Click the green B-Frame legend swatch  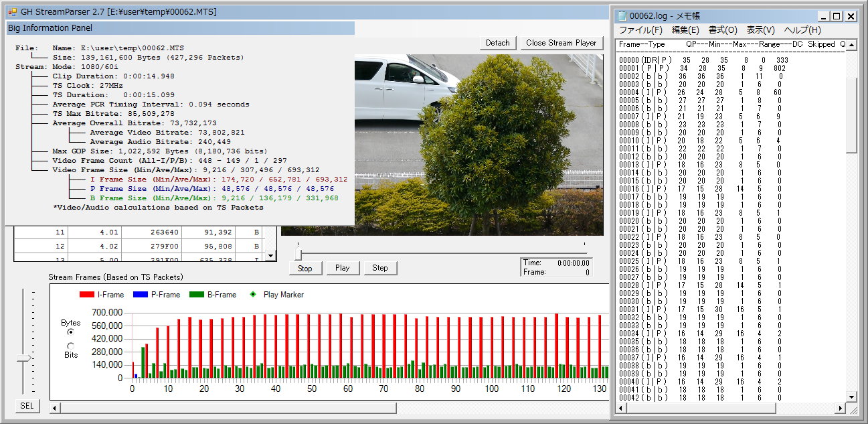197,295
